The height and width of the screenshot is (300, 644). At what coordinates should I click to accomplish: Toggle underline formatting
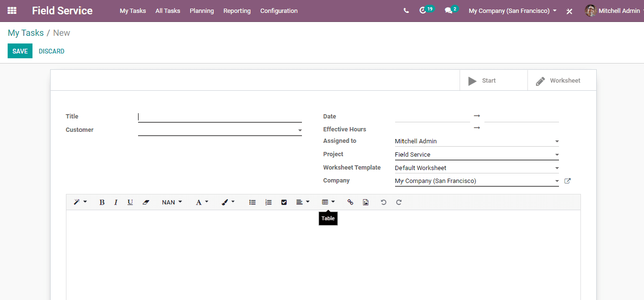[130, 202]
